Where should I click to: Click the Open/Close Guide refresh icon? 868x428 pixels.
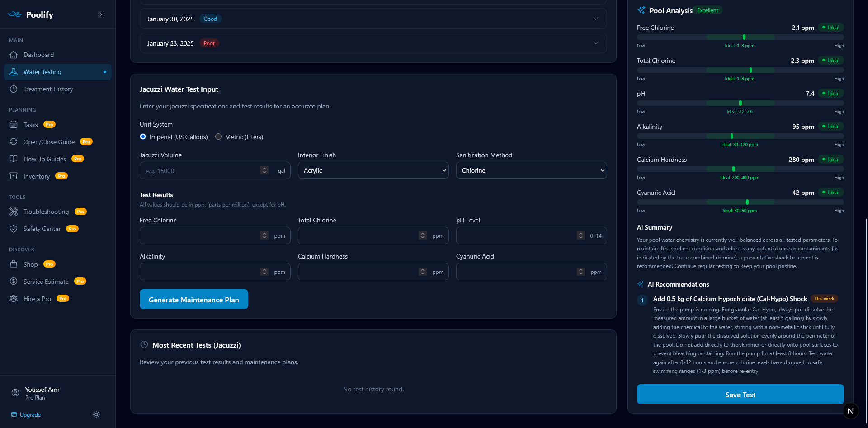point(14,142)
